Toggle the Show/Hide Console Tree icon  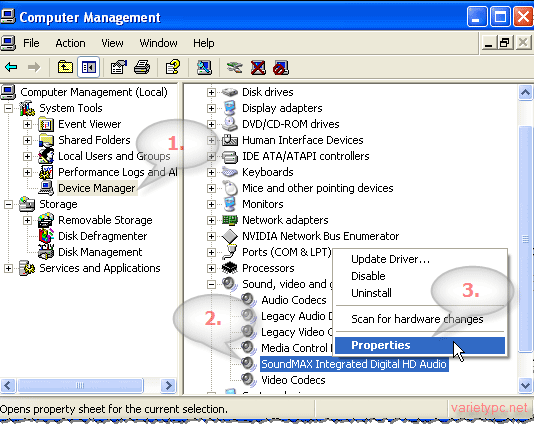pos(89,67)
